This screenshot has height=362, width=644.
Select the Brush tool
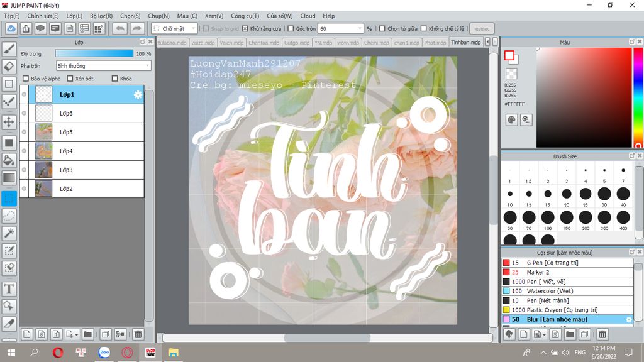click(9, 49)
